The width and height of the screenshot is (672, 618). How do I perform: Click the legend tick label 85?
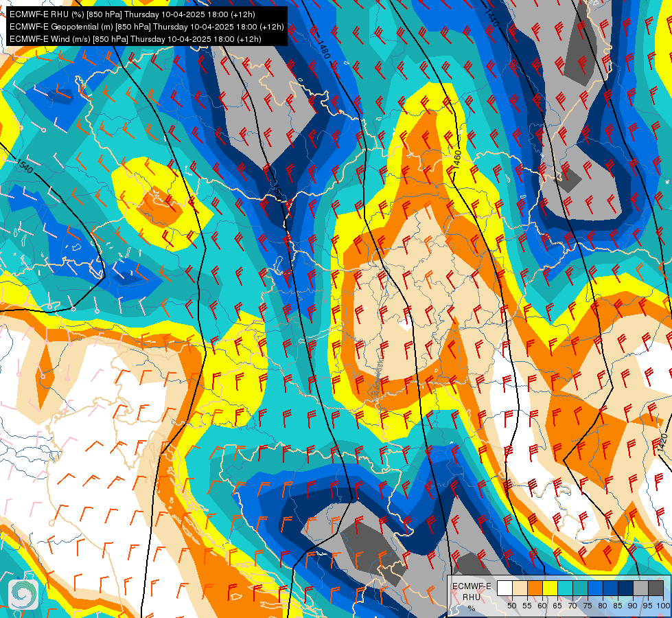pyautogui.click(x=618, y=606)
